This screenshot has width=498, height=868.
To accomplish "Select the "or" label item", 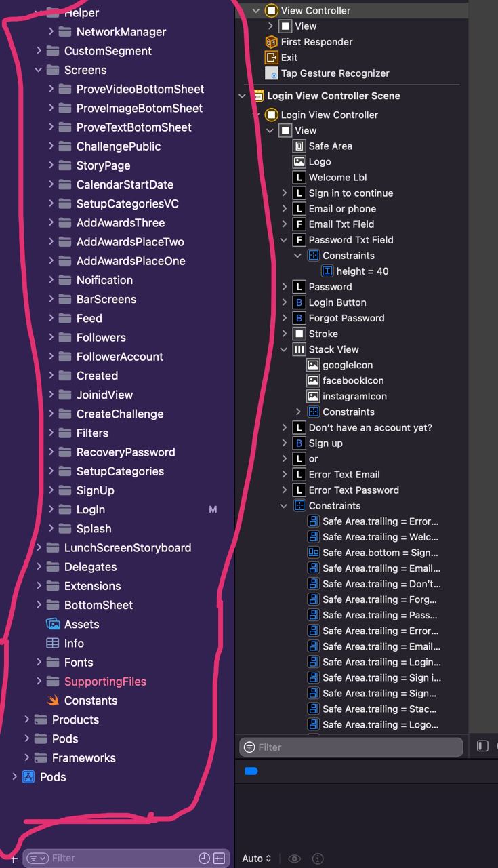I will [x=313, y=458].
